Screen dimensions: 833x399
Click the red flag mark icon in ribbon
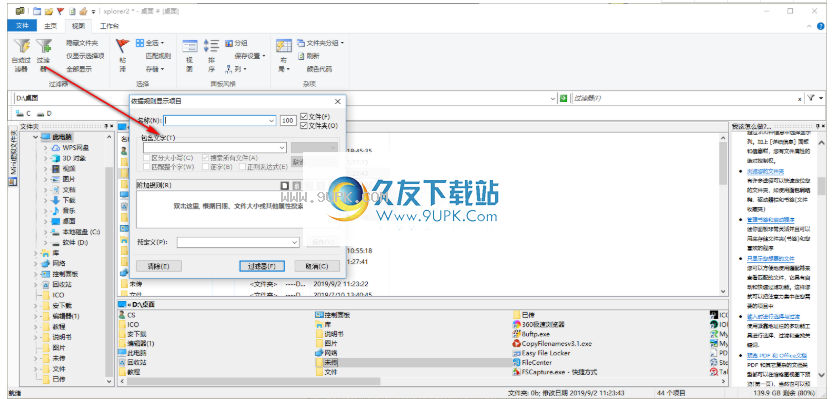point(123,46)
